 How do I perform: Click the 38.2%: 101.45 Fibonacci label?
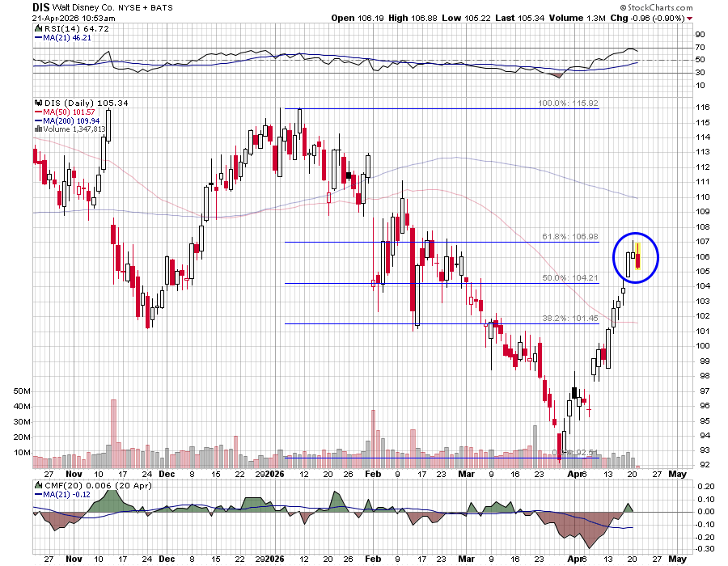click(570, 319)
